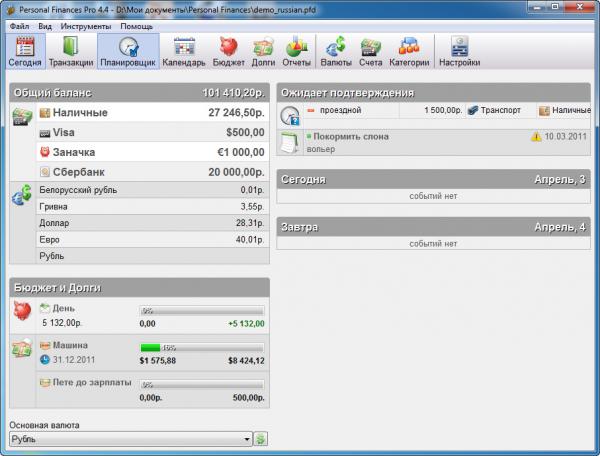Open the Помощь menu

click(136, 25)
